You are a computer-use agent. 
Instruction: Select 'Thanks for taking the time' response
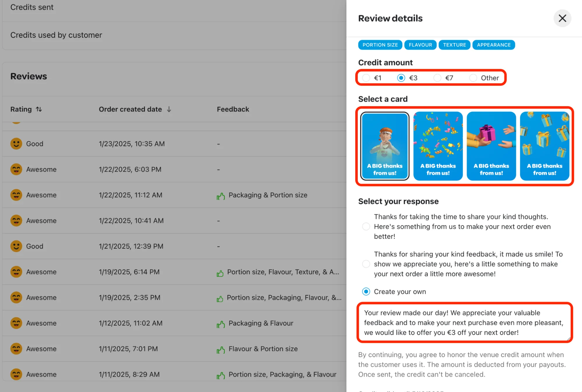tap(366, 227)
